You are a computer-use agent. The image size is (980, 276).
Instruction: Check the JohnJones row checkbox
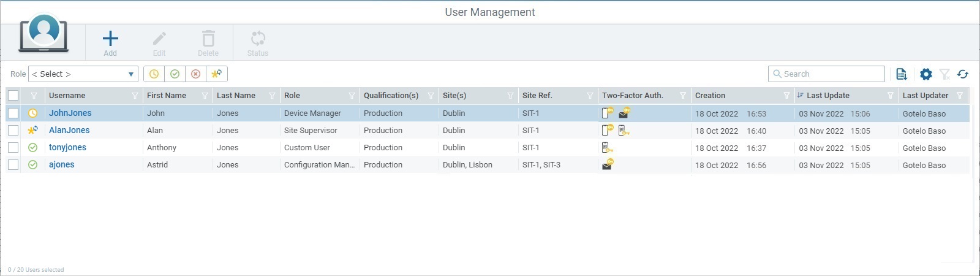[x=13, y=113]
